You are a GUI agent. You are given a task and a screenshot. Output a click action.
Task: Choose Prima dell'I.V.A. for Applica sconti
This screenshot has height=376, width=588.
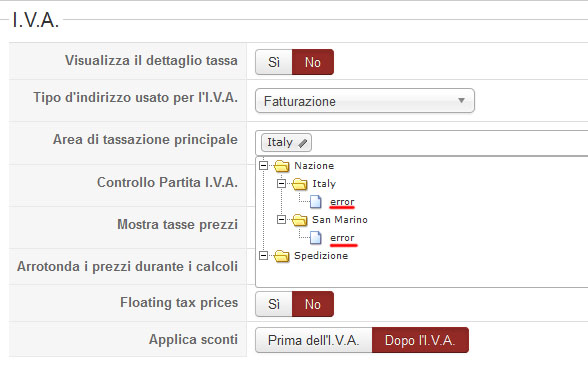coord(314,340)
